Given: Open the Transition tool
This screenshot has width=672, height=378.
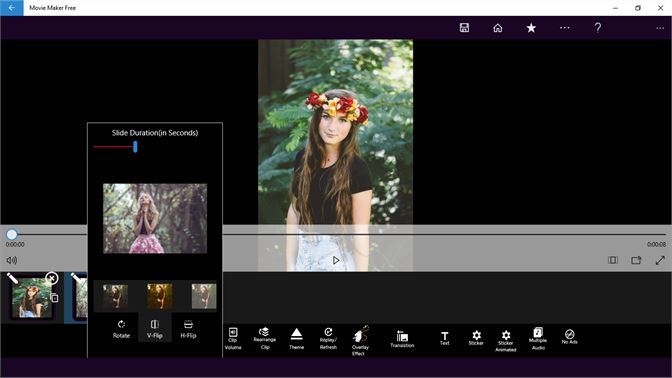Looking at the screenshot, I should (x=402, y=339).
